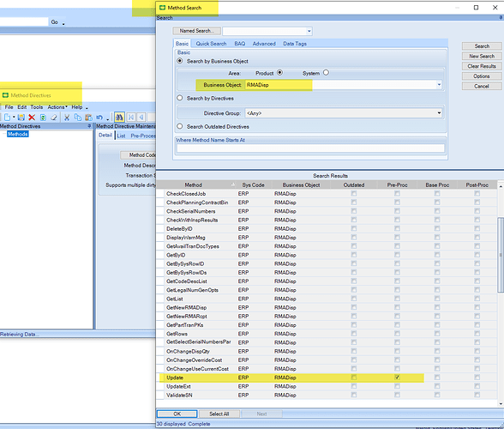Expand the Directive Group dropdown
Viewport: 504px width, 429px height.
[439, 113]
